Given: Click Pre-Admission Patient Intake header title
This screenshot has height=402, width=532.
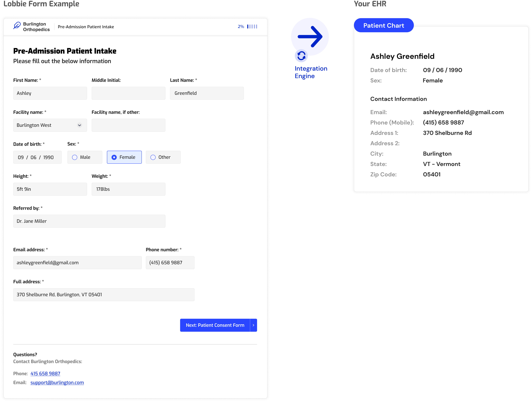Looking at the screenshot, I should coord(86,27).
